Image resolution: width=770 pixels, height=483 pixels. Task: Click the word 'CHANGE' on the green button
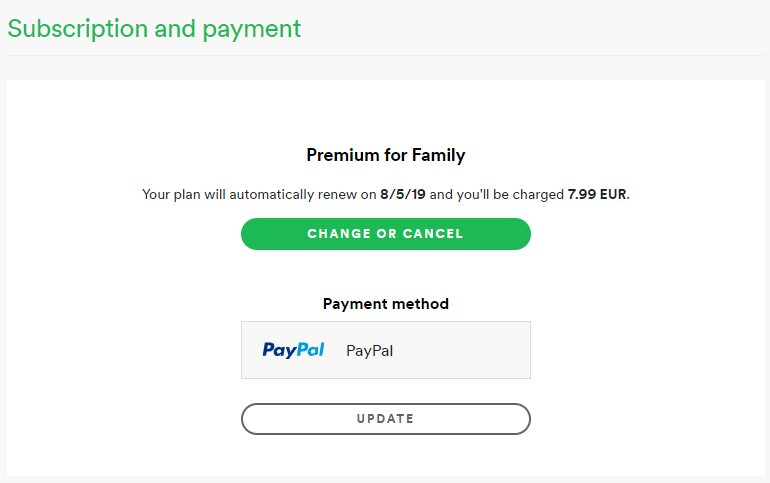point(339,234)
